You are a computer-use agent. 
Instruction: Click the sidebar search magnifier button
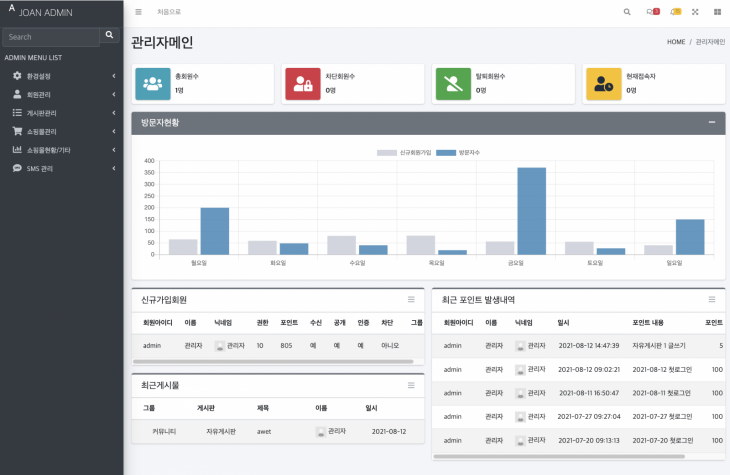(x=110, y=35)
